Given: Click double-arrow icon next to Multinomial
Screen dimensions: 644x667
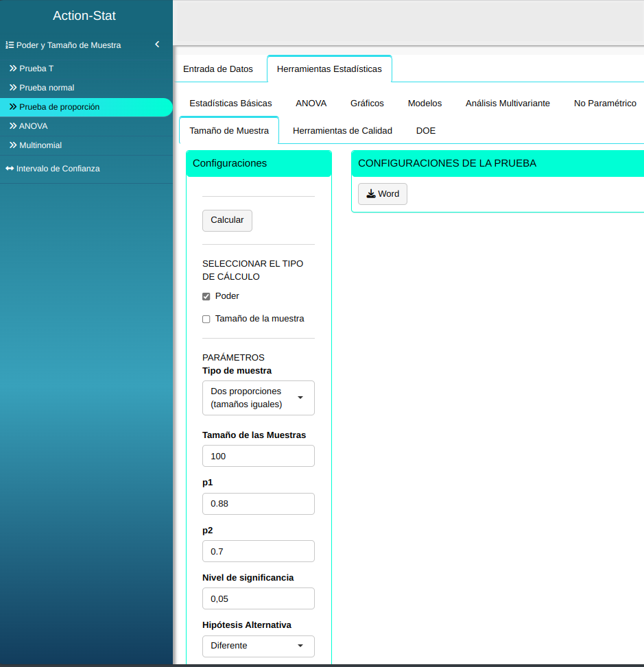Looking at the screenshot, I should [x=13, y=145].
